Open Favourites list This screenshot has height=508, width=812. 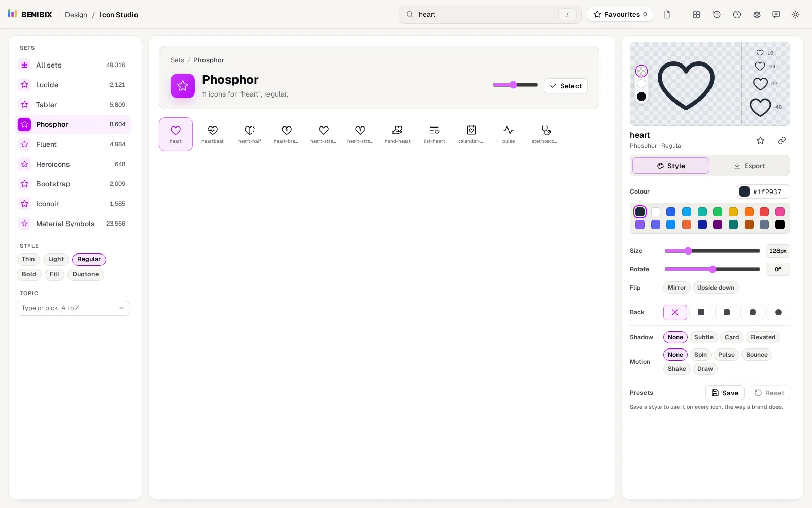point(620,14)
